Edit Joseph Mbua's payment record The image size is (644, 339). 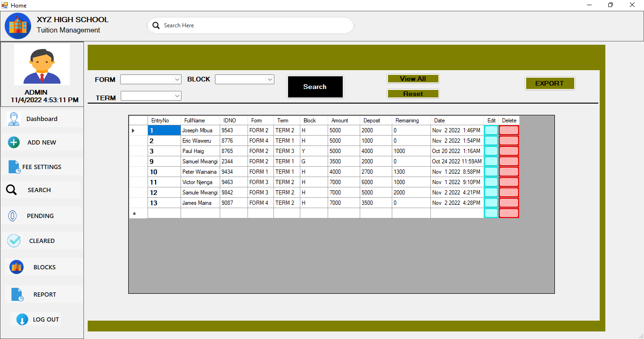pyautogui.click(x=491, y=130)
